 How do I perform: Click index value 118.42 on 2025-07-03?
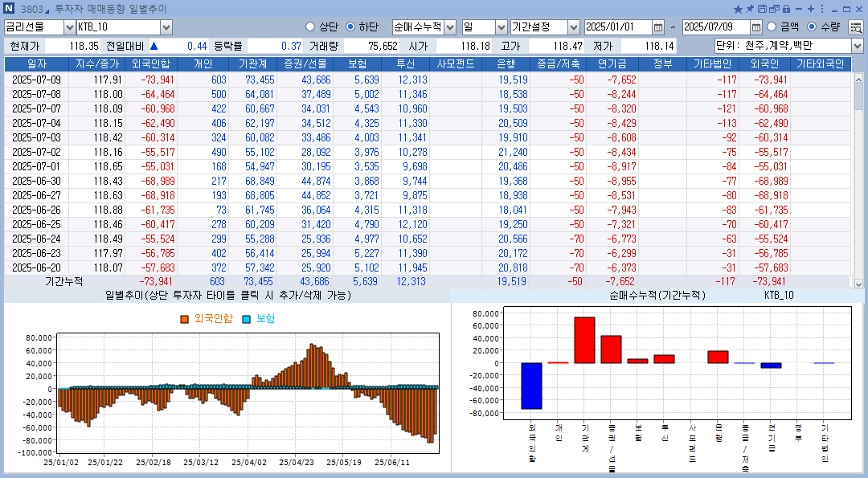coord(108,137)
